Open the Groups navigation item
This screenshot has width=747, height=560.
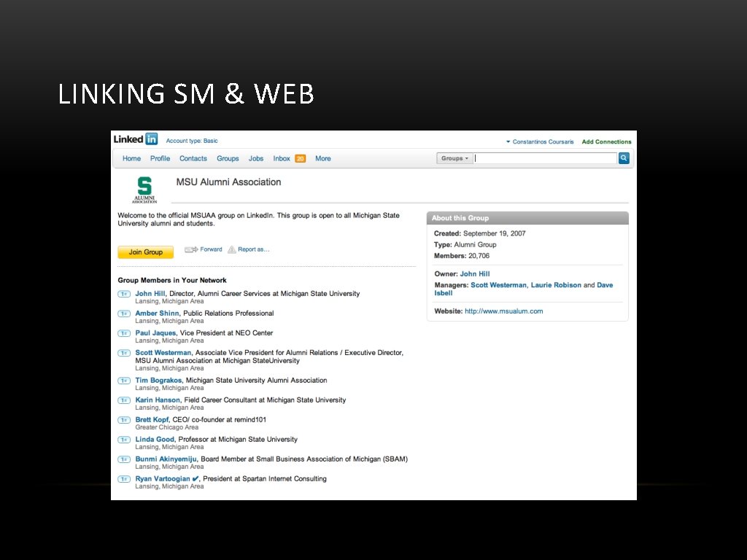228,158
